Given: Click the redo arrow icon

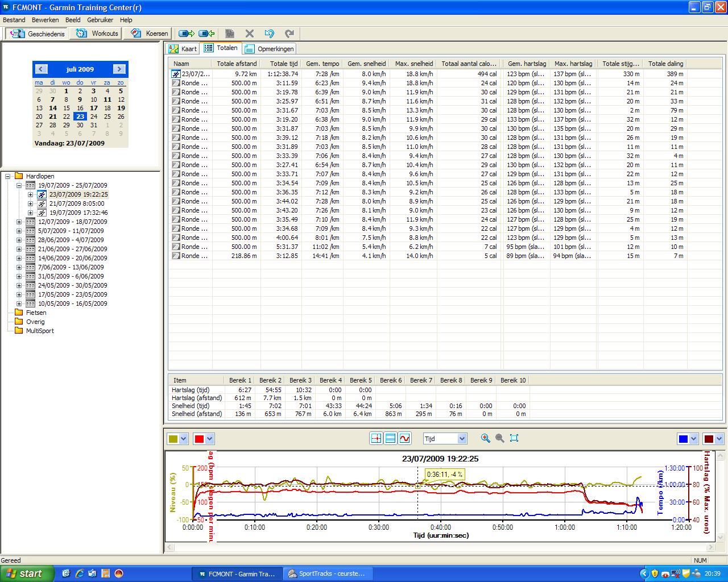Looking at the screenshot, I should coord(289,34).
